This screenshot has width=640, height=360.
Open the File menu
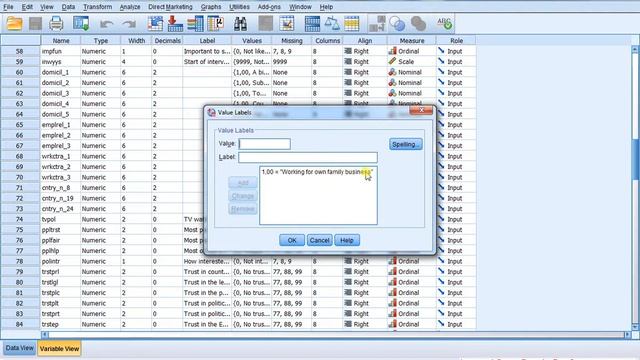[8, 7]
